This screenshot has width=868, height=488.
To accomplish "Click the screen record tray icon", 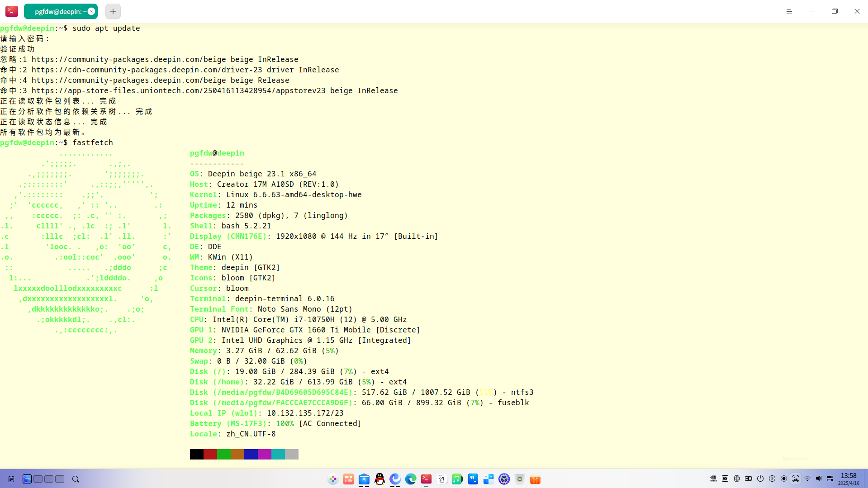I will coord(784,479).
